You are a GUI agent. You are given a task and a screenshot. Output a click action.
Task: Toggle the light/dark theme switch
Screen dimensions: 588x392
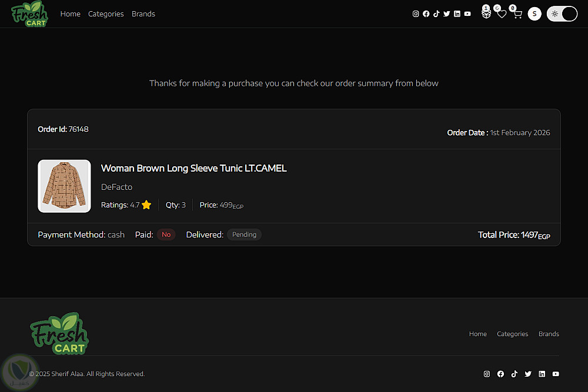(562, 14)
